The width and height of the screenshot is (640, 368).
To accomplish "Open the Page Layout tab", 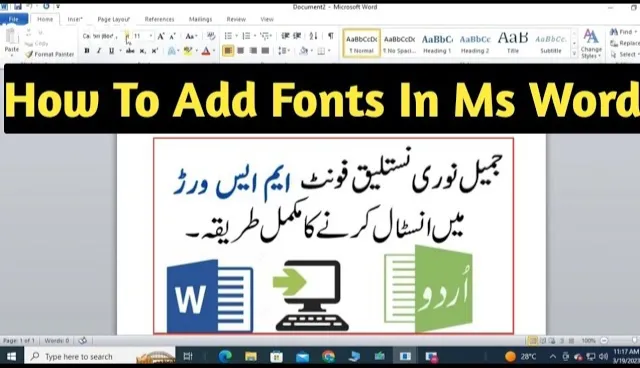I will pyautogui.click(x=113, y=19).
